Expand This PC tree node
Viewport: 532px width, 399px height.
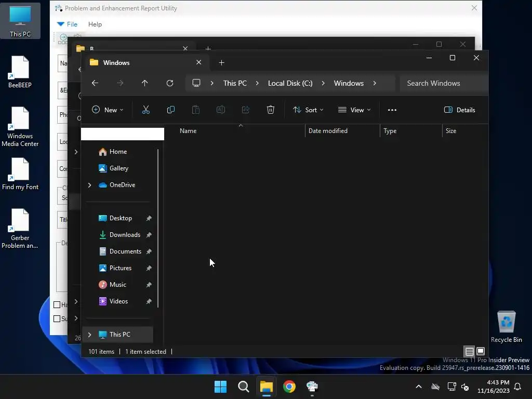[89, 335]
